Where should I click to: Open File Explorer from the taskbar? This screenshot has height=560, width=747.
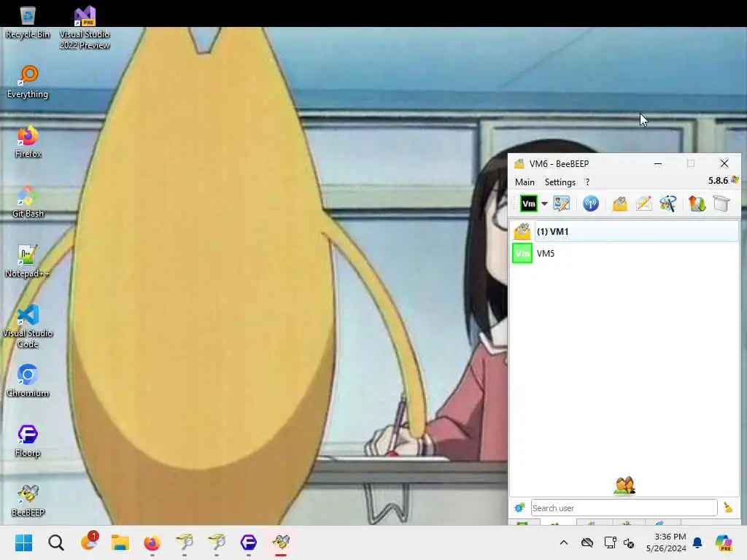coord(120,542)
